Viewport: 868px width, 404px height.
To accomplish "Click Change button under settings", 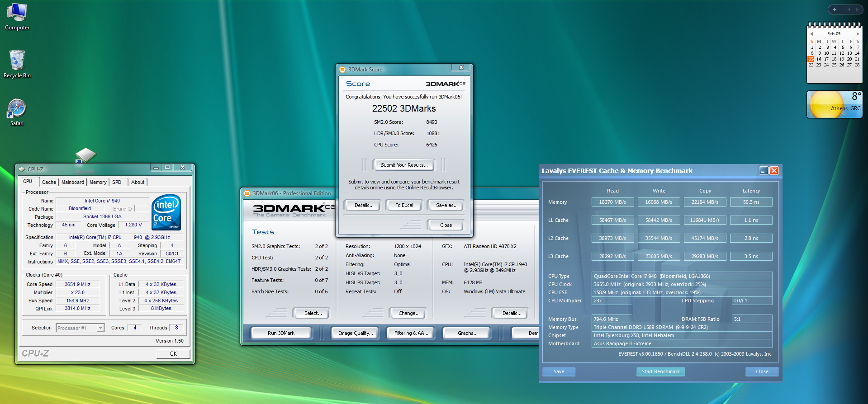I will coord(409,313).
